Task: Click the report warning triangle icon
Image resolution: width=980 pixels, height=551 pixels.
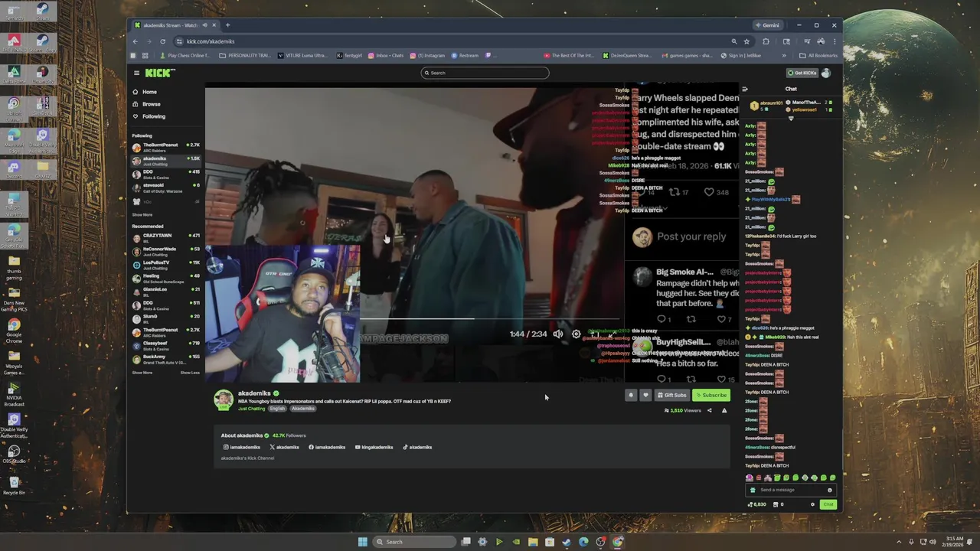Action: 724,411
